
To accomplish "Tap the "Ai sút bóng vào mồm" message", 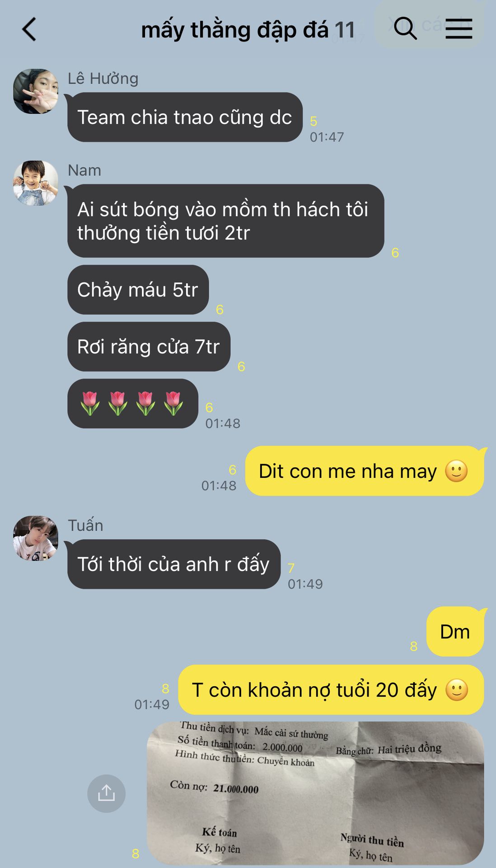I will pos(225,221).
